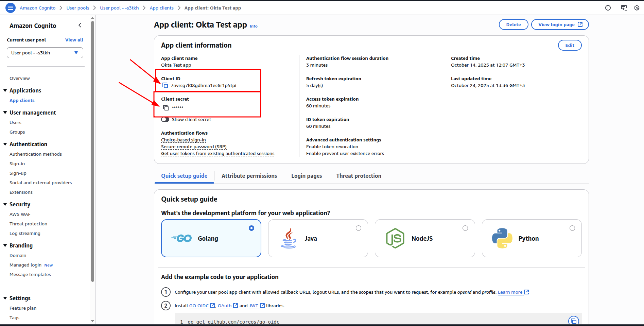This screenshot has height=326, width=644.
Task: Click the Client ID value text
Action: pyautogui.click(x=204, y=85)
